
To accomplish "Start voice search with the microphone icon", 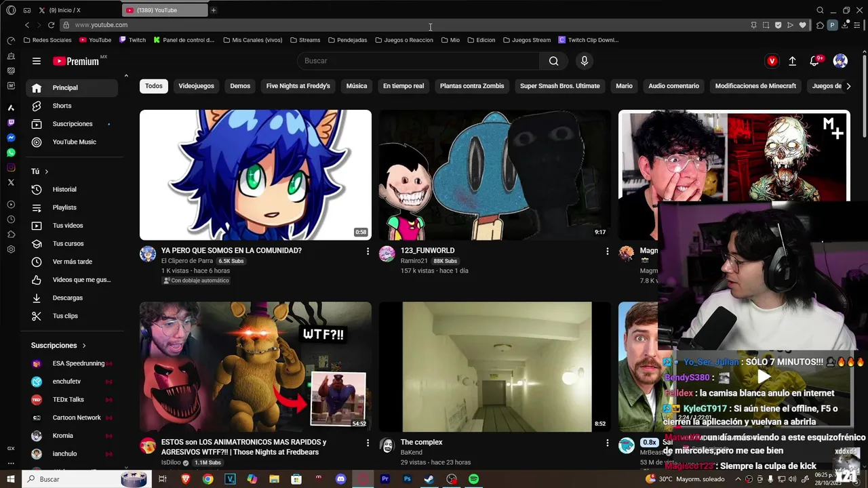I will pos(585,61).
